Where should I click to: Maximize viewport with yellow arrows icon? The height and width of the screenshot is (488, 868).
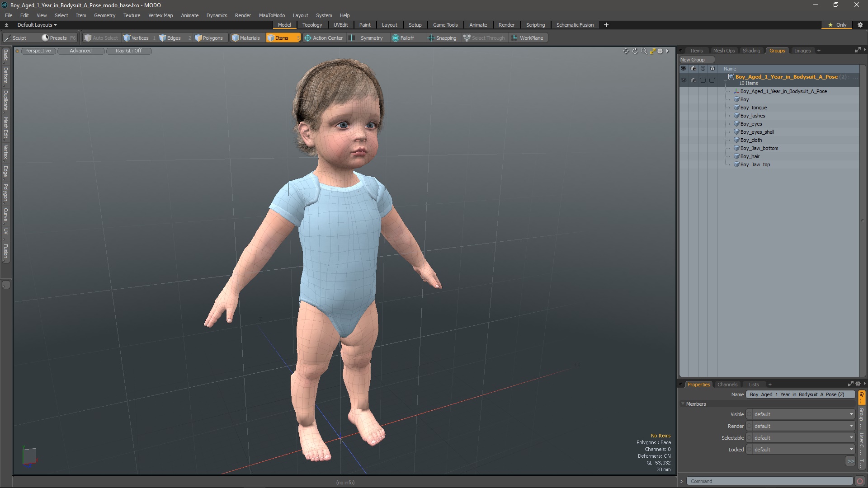pyautogui.click(x=652, y=51)
